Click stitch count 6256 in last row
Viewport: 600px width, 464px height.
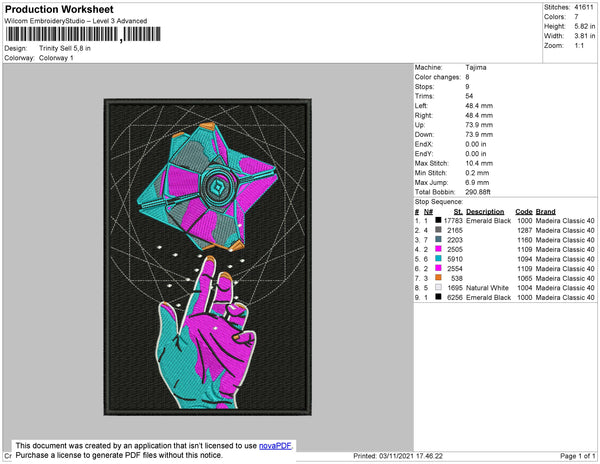455,297
